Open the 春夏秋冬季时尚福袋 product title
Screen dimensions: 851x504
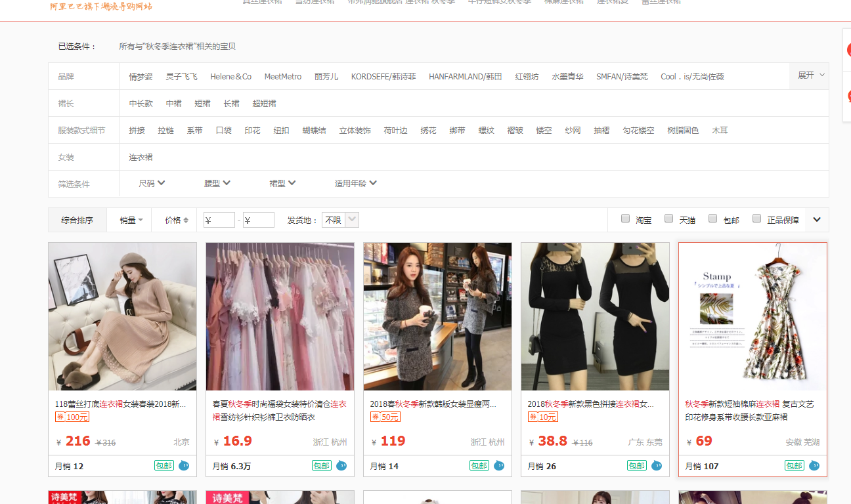pos(280,411)
